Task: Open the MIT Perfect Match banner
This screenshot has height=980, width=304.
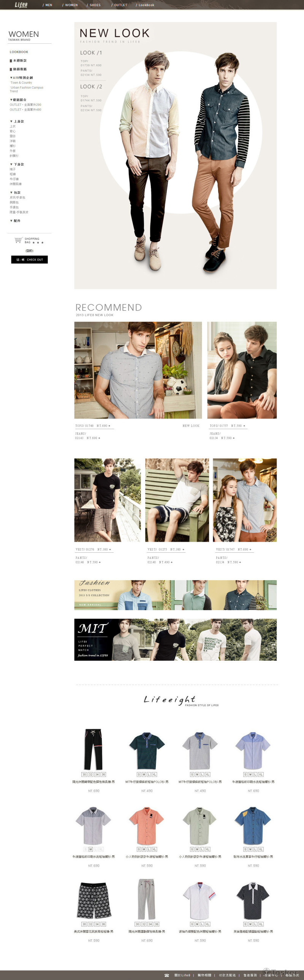Action: pos(176,639)
